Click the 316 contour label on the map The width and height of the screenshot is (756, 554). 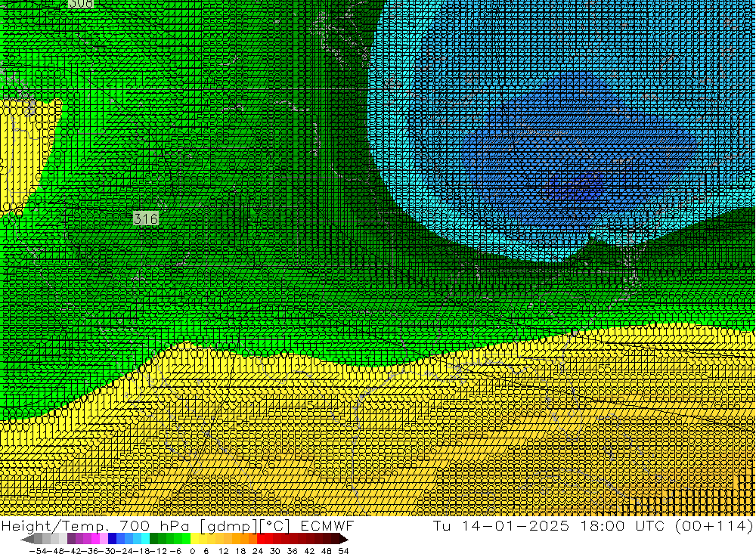pos(146,219)
